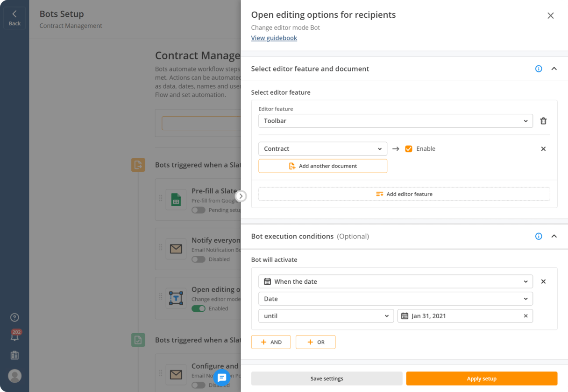Click the trash icon beside Toolbar feature
The width and height of the screenshot is (568, 392).
543,121
